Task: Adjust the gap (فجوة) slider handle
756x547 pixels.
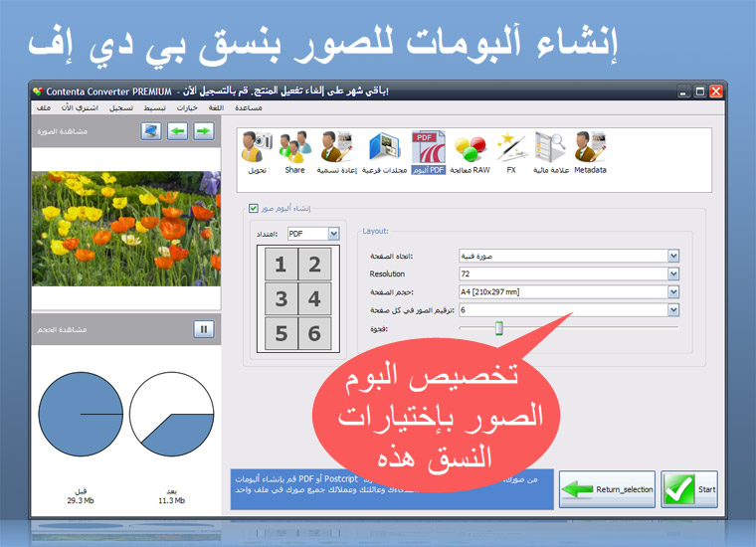Action: 499,328
